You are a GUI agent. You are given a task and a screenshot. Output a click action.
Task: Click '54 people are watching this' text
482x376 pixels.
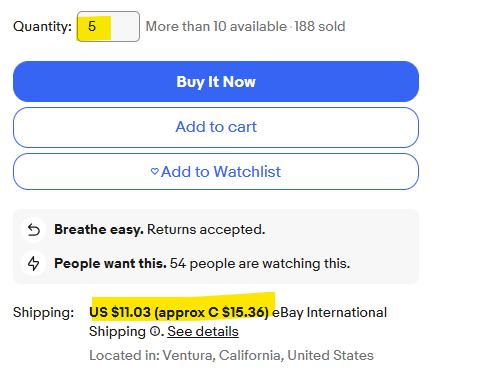coord(260,263)
